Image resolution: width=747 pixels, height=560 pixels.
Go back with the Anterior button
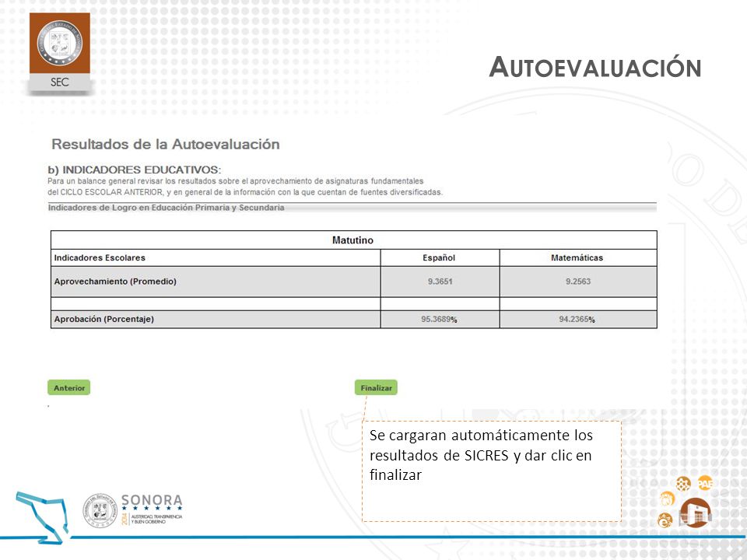pyautogui.click(x=69, y=387)
